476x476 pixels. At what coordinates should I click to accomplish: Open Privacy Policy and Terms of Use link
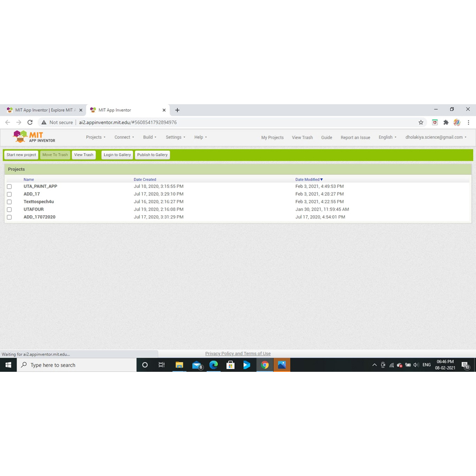click(x=237, y=354)
